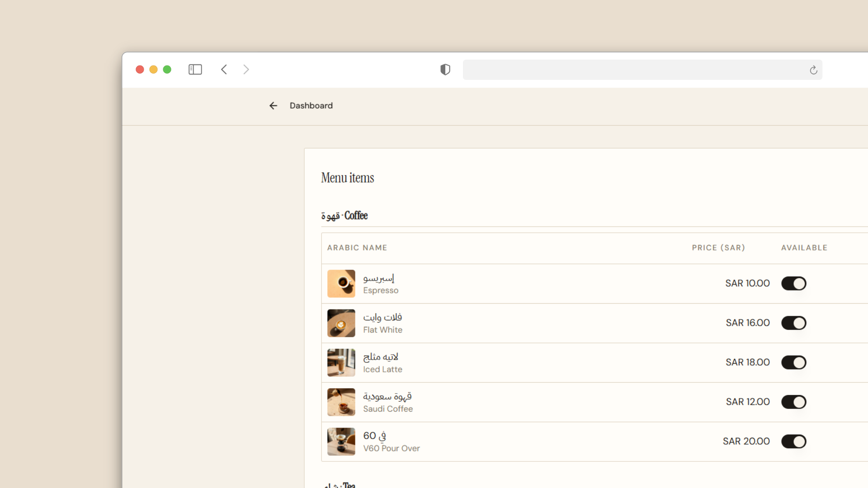Click the Flat White item name
The image size is (868, 488).
(382, 330)
